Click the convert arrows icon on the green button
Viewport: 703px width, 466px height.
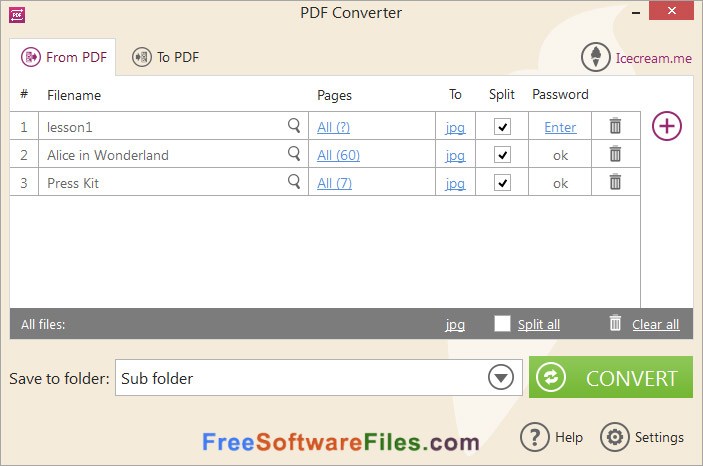pos(551,378)
